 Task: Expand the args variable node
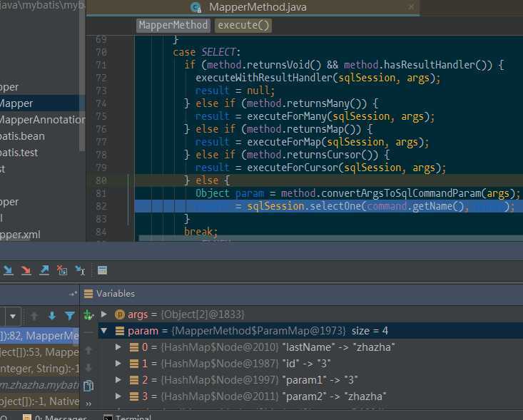point(103,314)
